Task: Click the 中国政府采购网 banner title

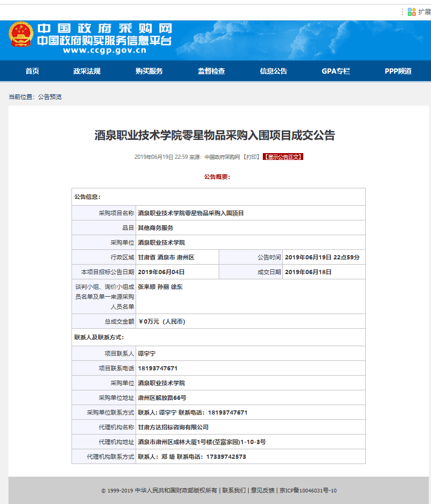Action: (105, 28)
